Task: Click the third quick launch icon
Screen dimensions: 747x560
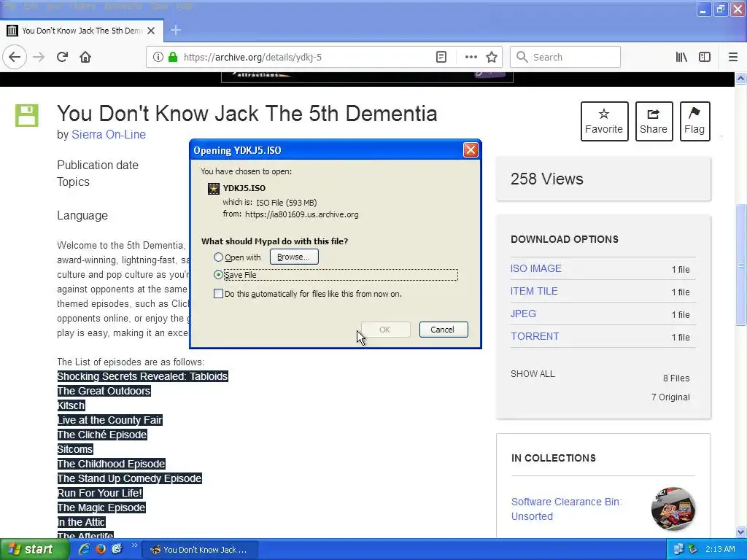Action: coord(117,549)
